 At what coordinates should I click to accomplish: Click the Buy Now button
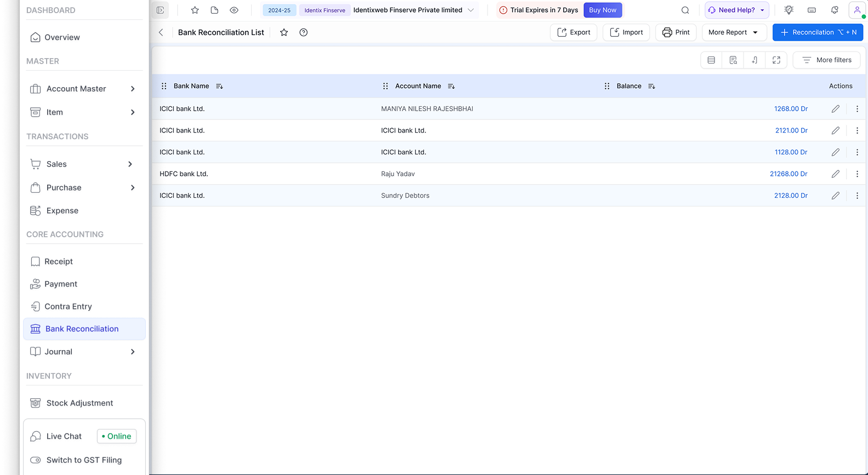[602, 10]
